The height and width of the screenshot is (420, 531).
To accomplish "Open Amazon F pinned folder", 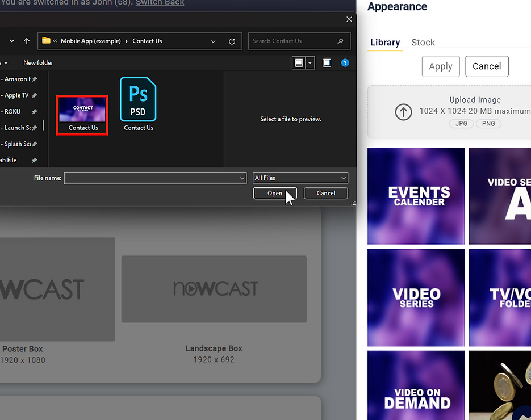I will (19, 79).
